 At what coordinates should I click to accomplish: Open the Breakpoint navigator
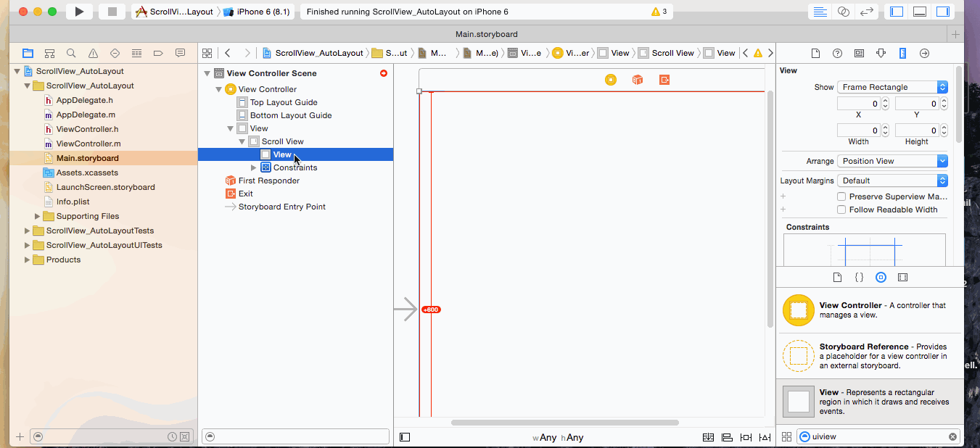pos(158,53)
